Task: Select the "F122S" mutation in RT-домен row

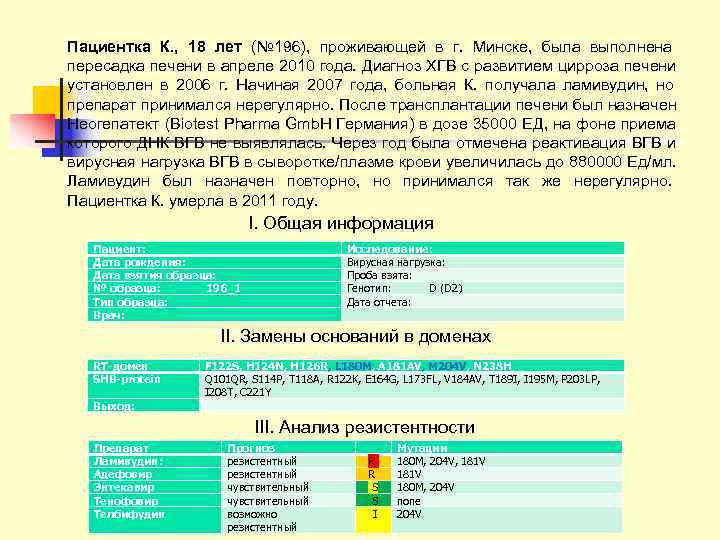Action: [222, 366]
